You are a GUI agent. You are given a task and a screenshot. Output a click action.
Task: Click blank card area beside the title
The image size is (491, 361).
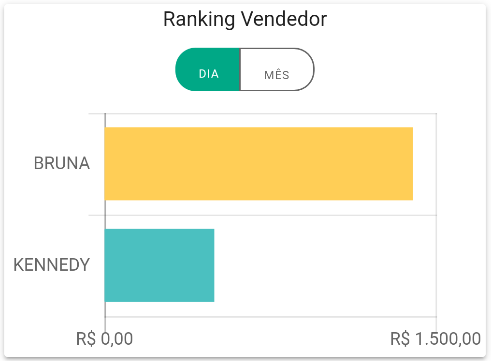coord(400,20)
